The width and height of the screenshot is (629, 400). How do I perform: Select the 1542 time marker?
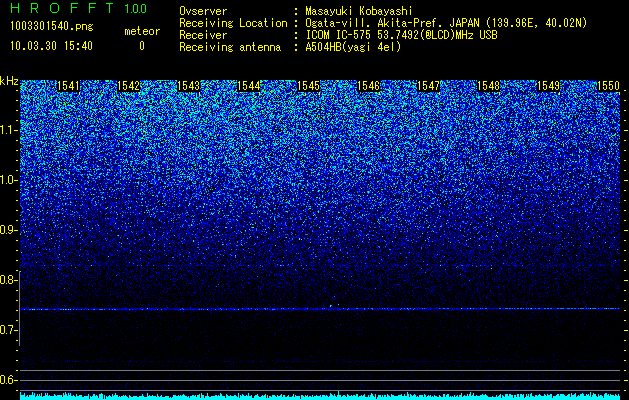(128, 86)
